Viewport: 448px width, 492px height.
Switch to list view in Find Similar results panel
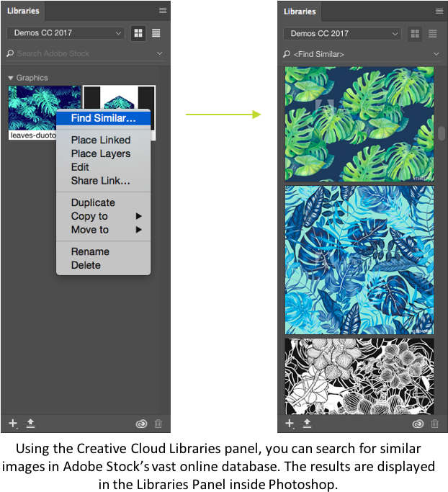pos(433,34)
